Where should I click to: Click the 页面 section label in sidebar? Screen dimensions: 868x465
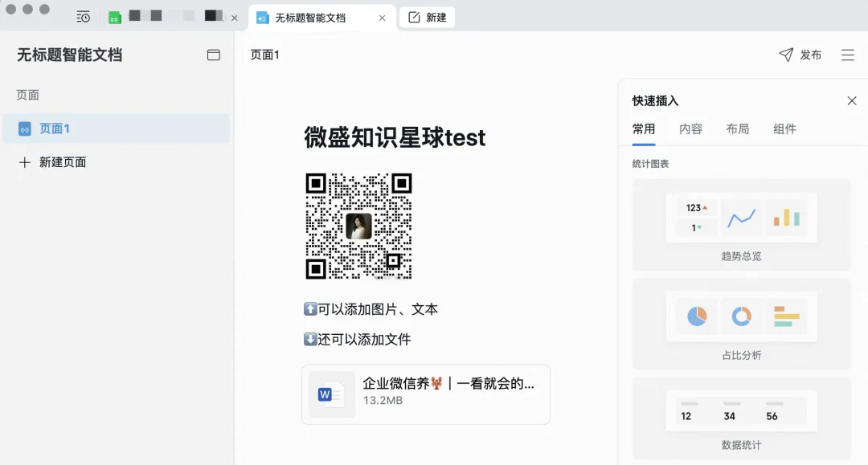click(27, 95)
